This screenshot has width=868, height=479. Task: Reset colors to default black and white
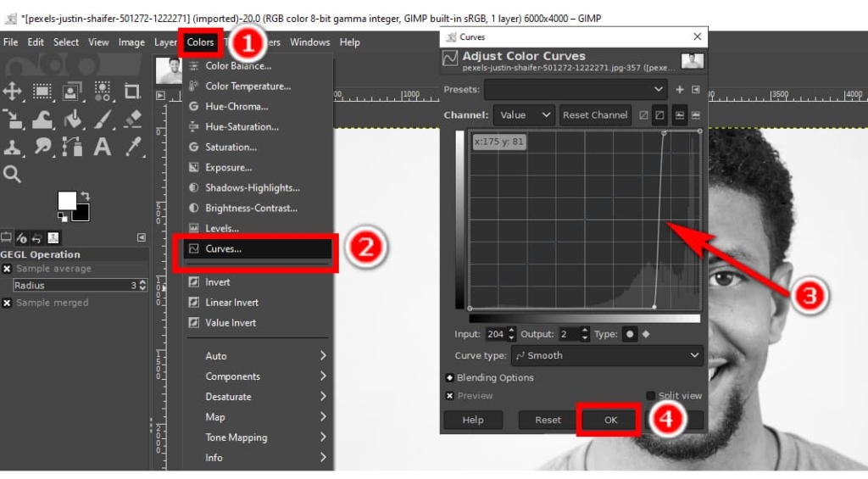click(63, 218)
